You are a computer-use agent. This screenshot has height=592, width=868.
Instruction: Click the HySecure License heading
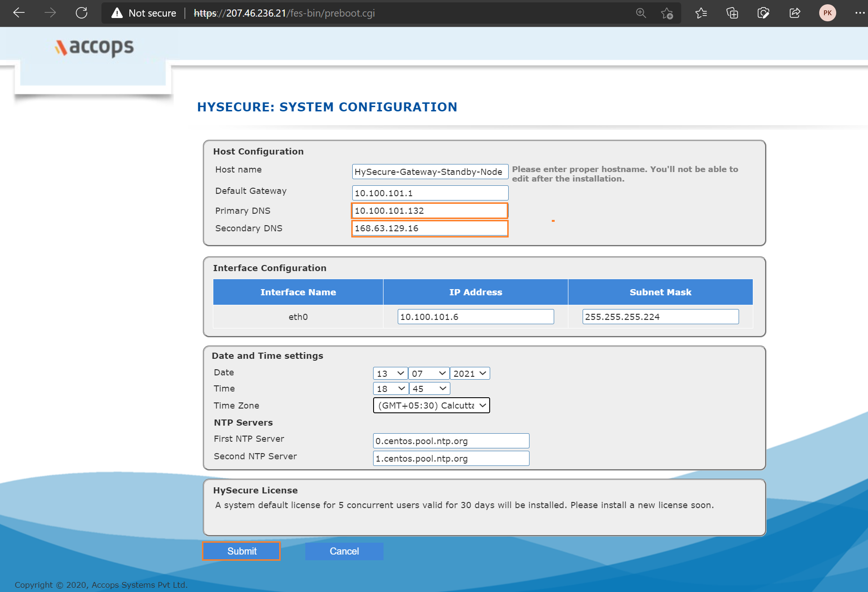(256, 491)
